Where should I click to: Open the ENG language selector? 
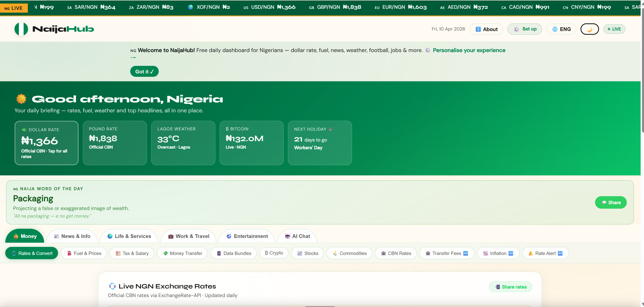pyautogui.click(x=561, y=29)
